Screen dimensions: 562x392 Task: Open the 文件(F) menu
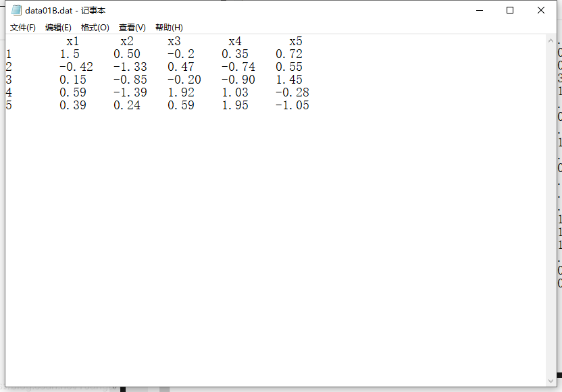tap(20, 28)
